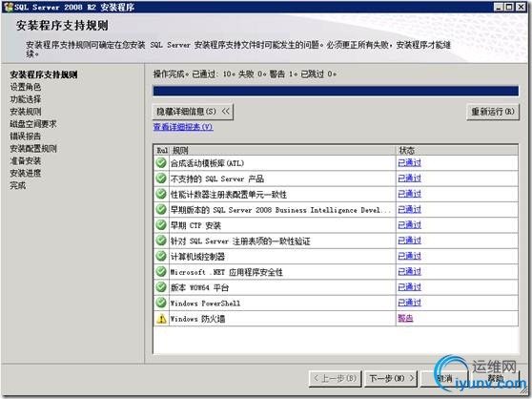Click the SQL Server setup title bar icon
The width and height of the screenshot is (532, 399).
pyautogui.click(x=8, y=7)
